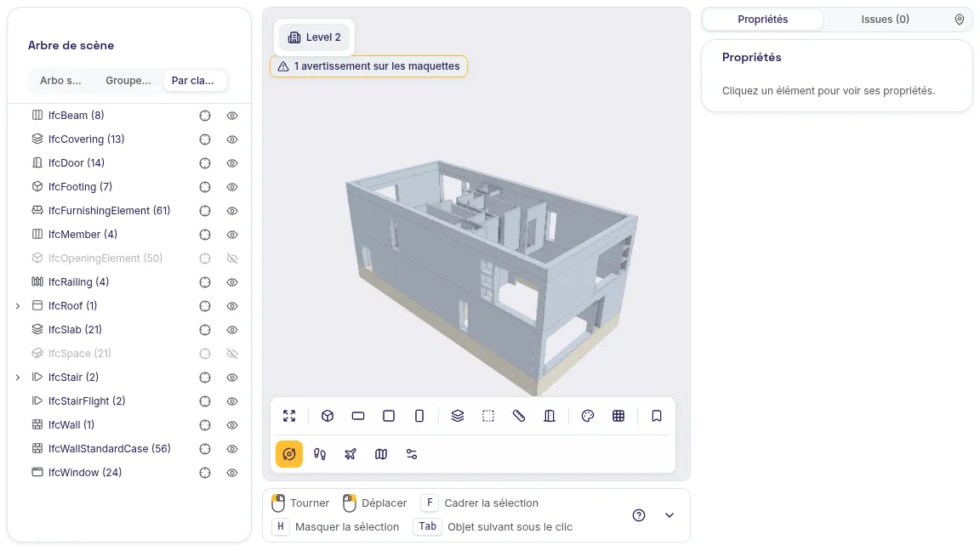Collapse the keyboard shortcuts panel chevron
Image resolution: width=980 pixels, height=551 pixels.
point(669,515)
